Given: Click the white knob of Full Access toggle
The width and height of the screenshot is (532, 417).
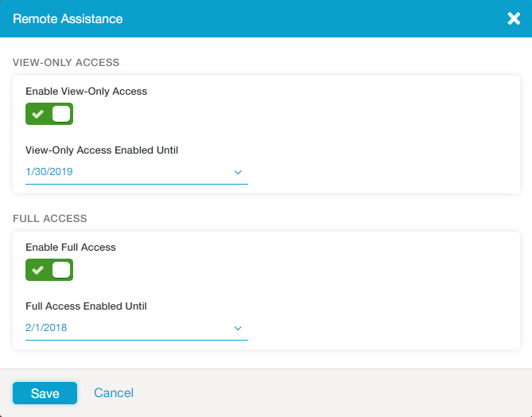Looking at the screenshot, I should 61,270.
